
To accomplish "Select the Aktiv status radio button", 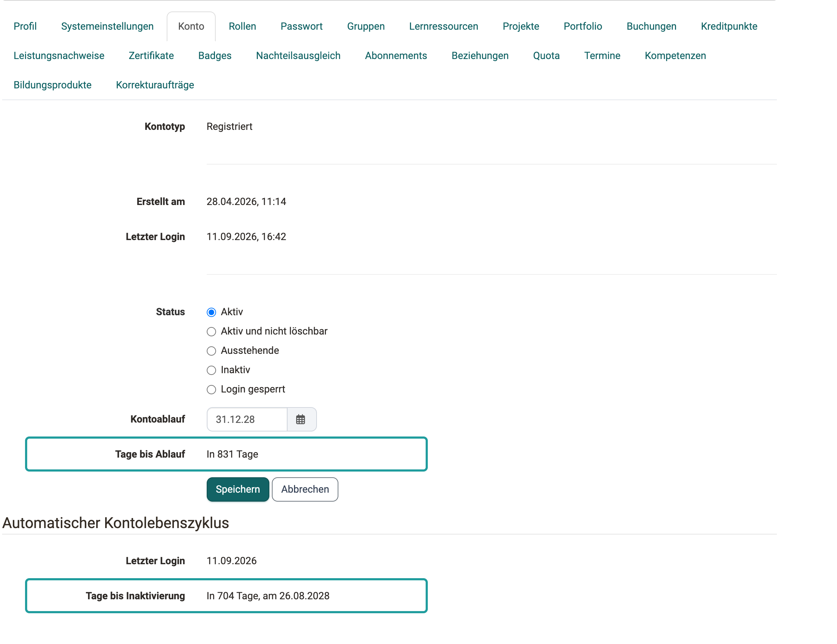I will [x=211, y=312].
